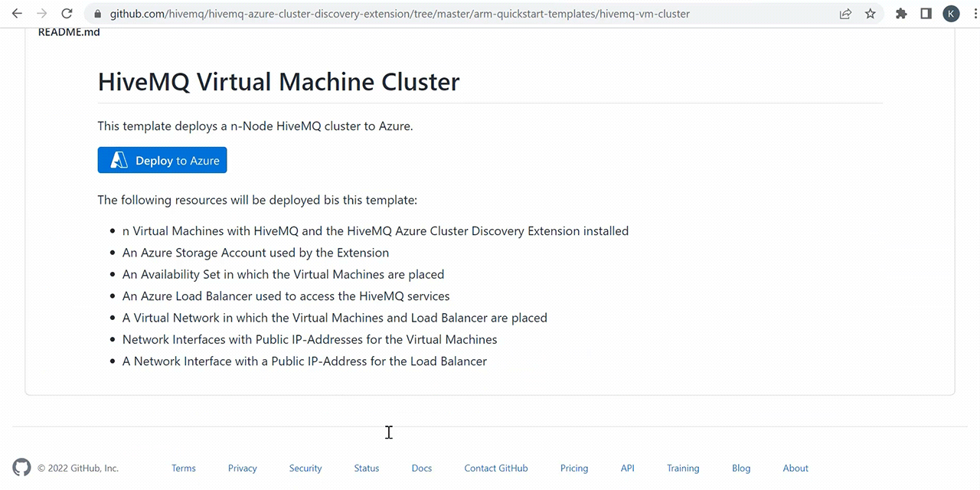Viewport: 980px width, 490px height.
Task: Open the Training footer link
Action: point(683,468)
